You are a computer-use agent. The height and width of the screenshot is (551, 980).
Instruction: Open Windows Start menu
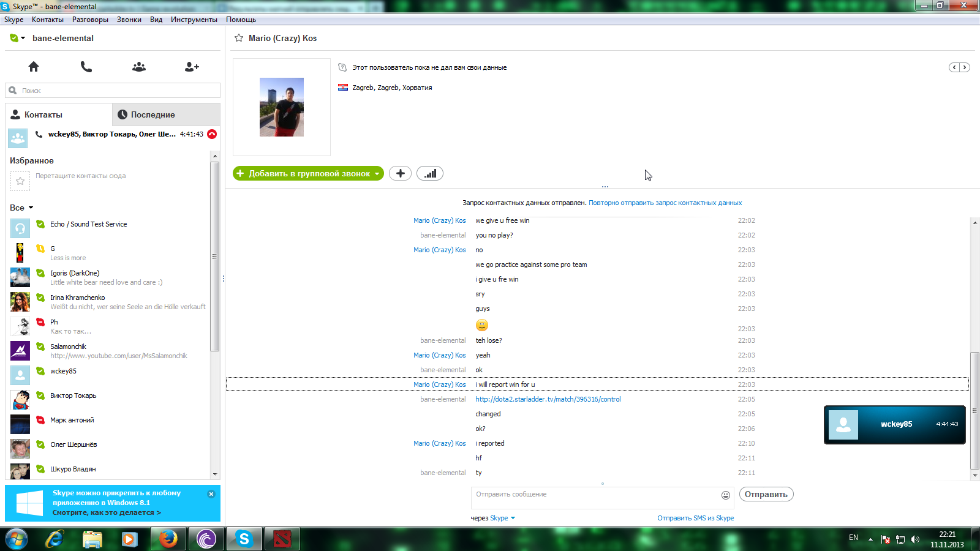click(17, 539)
